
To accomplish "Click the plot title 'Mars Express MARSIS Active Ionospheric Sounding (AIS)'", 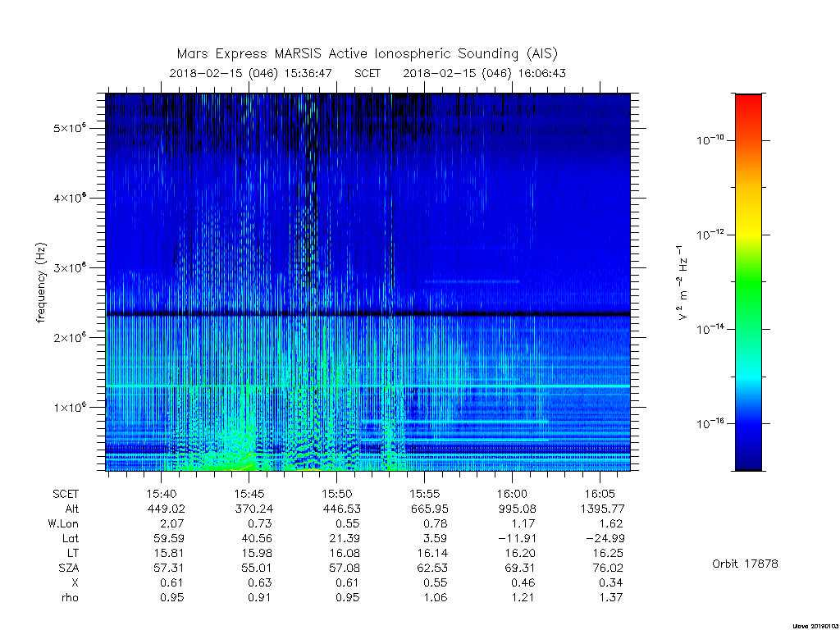I will (x=367, y=53).
